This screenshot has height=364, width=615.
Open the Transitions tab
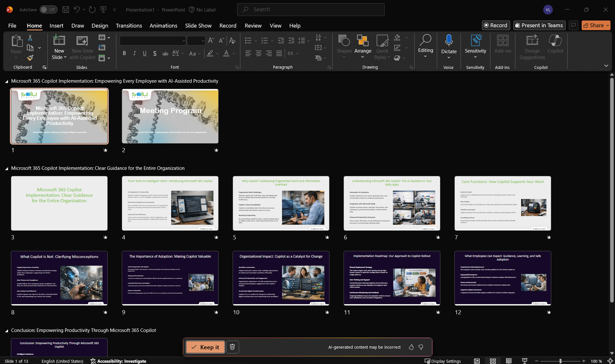pos(129,26)
